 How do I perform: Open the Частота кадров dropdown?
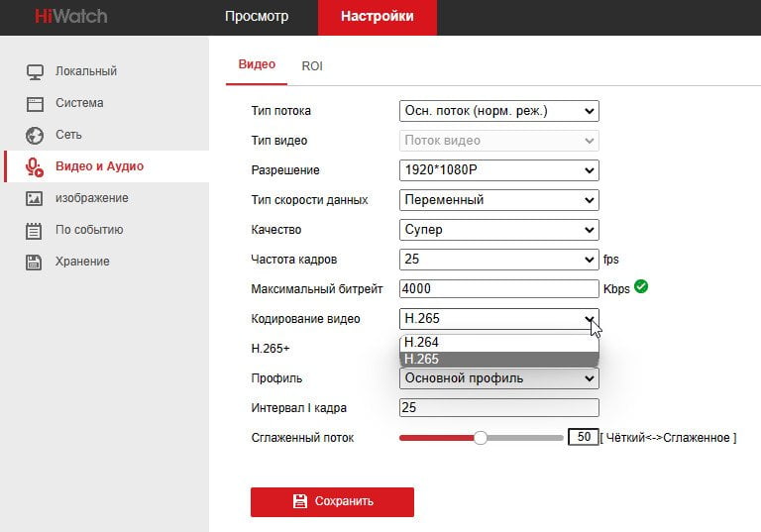[x=499, y=260]
